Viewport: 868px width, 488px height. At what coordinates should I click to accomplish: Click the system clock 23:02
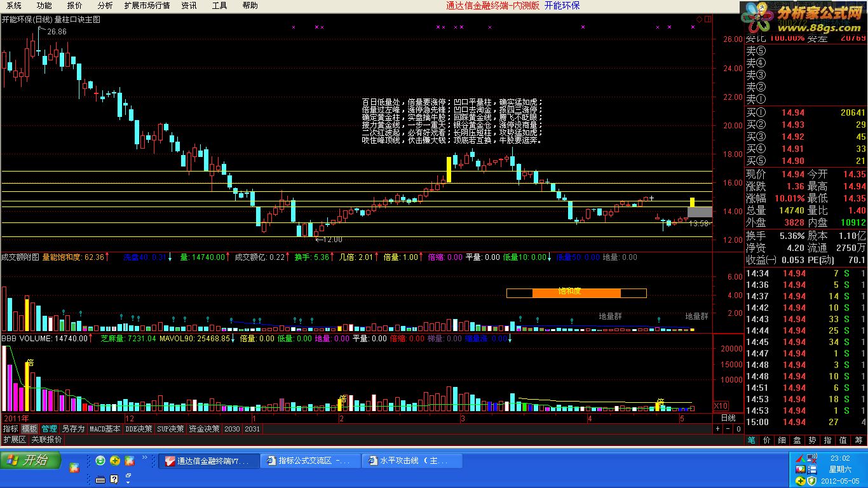tap(840, 458)
